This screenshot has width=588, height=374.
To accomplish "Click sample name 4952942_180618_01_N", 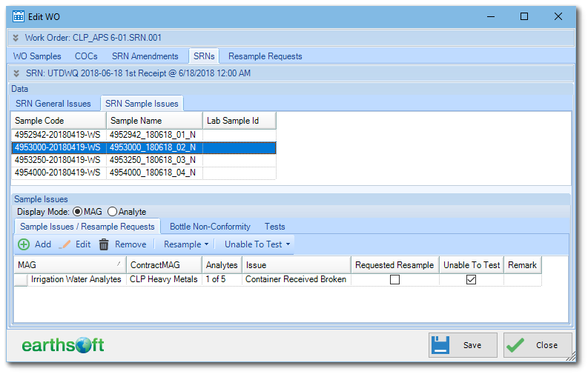I will coord(153,135).
